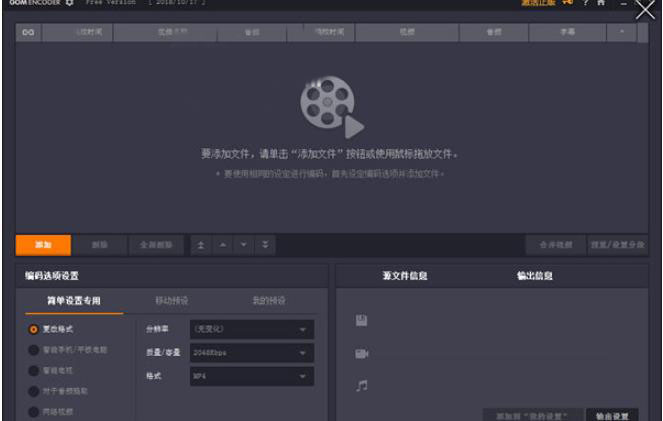Click the 编码选项设置 encoding options heading
This screenshot has width=663, height=421.
tap(52, 276)
